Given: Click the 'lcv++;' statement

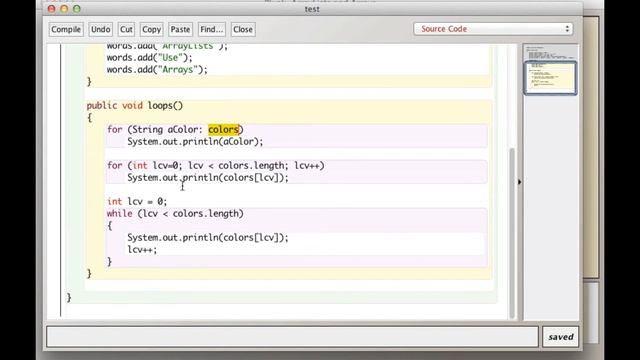Looking at the screenshot, I should [x=142, y=249].
